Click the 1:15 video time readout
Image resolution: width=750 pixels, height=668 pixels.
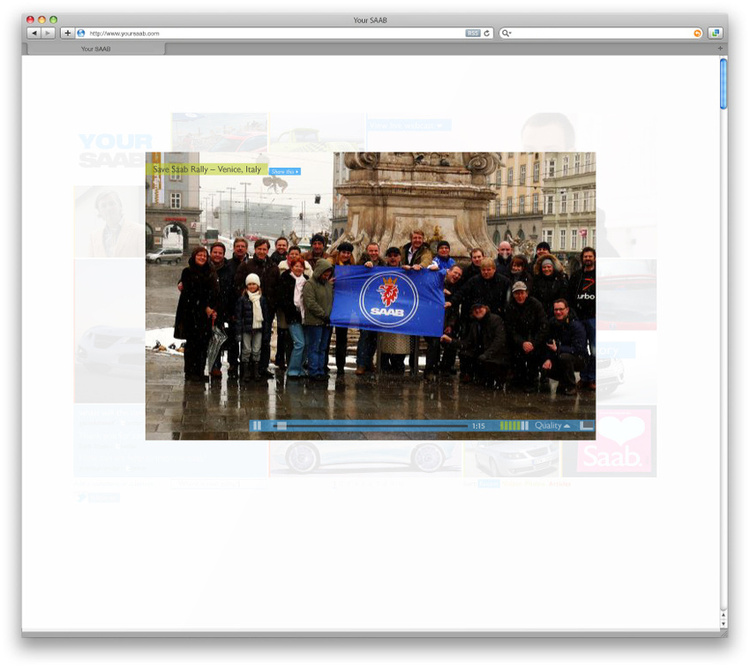478,426
